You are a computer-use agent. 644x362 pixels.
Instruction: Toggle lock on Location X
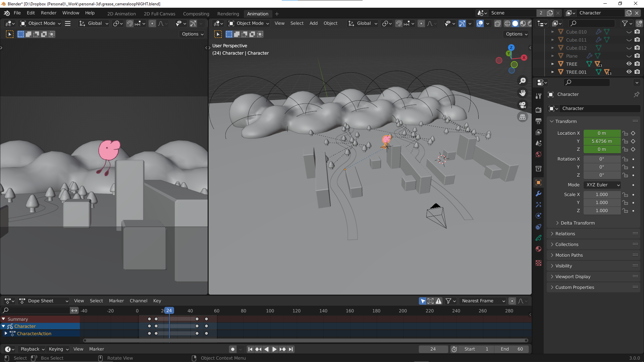(x=625, y=133)
